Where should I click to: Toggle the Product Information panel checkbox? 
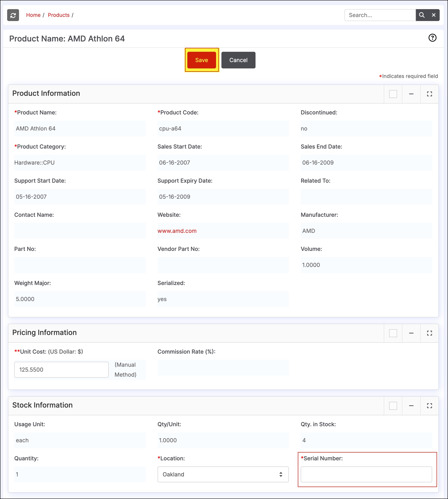click(393, 94)
